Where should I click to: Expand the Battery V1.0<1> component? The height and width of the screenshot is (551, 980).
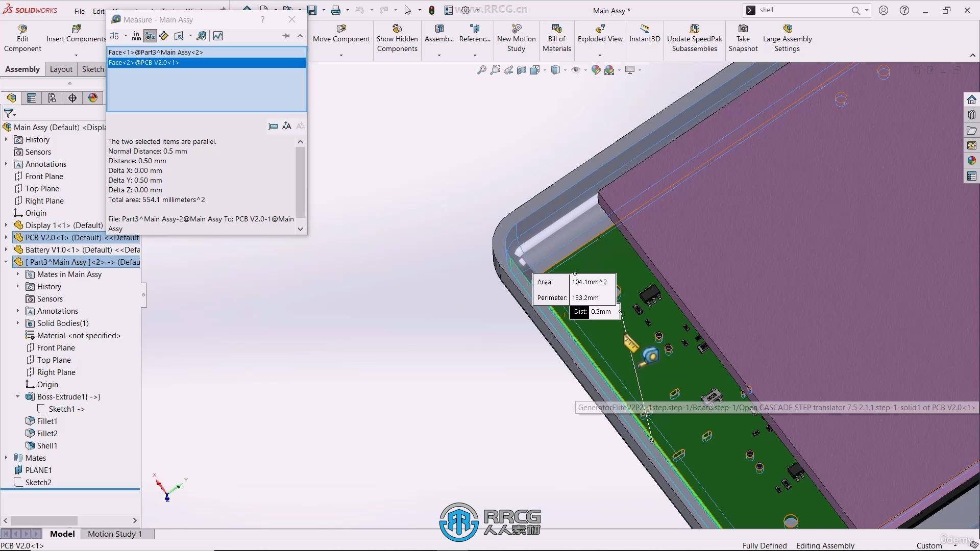tap(6, 249)
